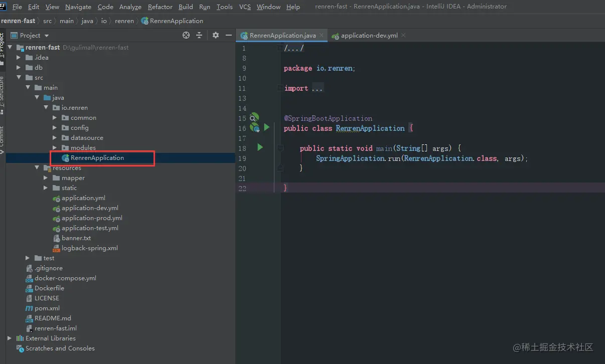Click the RenrenApplication class icon in tree
Viewport: 605px width, 364px height.
pos(65,158)
